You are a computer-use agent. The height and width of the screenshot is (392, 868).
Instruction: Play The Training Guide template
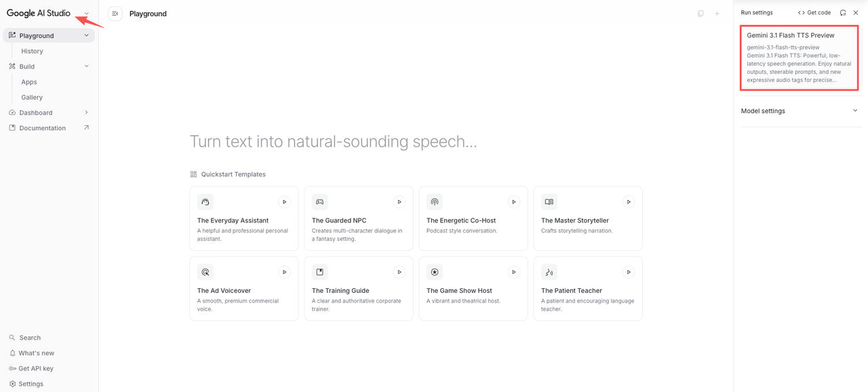coord(399,272)
